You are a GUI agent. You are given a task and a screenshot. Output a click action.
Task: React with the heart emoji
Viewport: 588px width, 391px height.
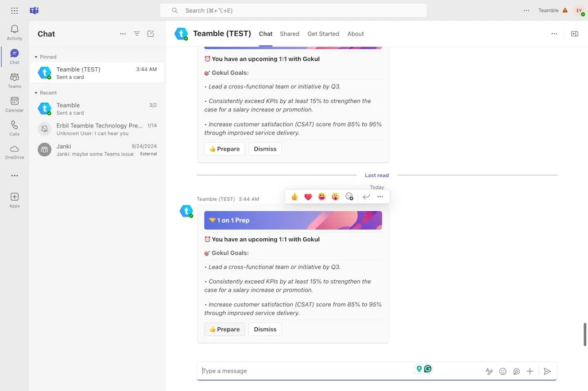[308, 196]
